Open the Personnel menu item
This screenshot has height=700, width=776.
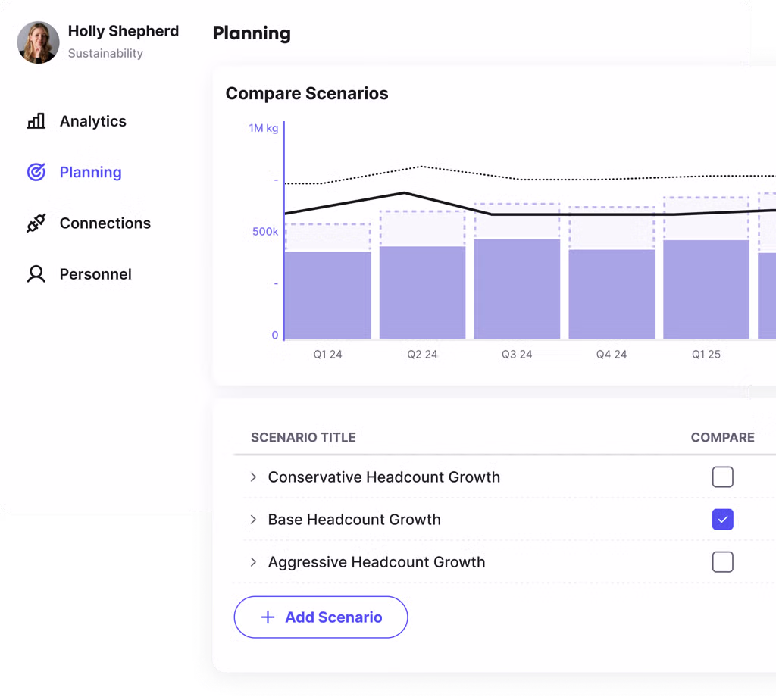80,274
